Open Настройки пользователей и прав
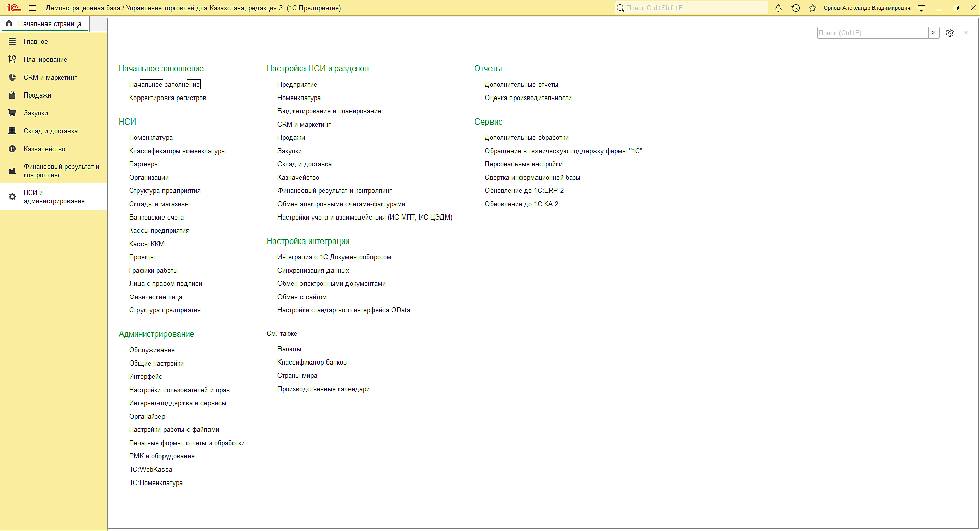The height and width of the screenshot is (531, 980). point(179,390)
